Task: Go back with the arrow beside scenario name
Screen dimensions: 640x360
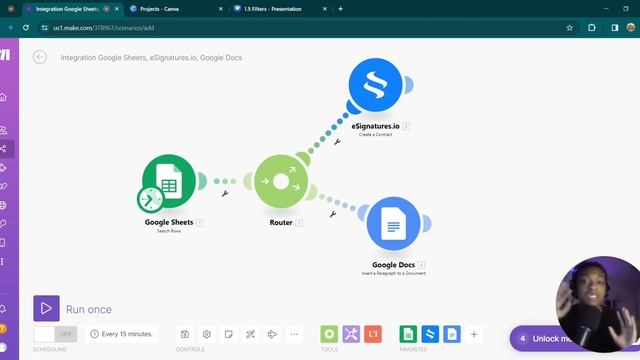Action: 40,57
